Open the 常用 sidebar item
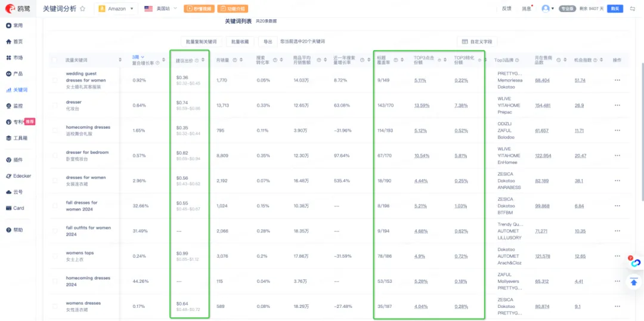This screenshot has height=321, width=644. (15, 26)
